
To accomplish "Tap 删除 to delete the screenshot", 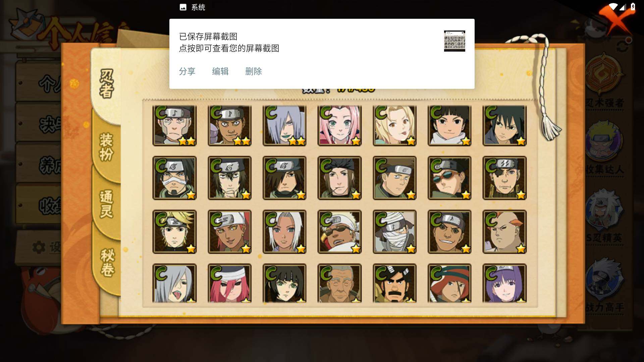I will click(254, 71).
